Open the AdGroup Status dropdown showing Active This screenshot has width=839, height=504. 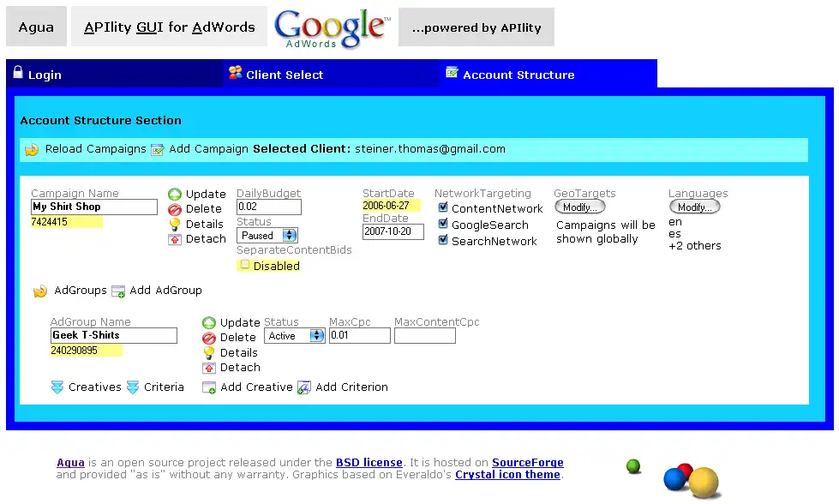tap(294, 335)
